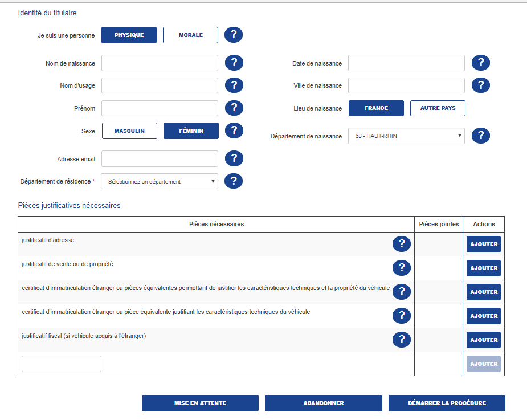This screenshot has height=420, width=527.
Task: Click MISE EN ATTENTE button
Action: [x=200, y=403]
